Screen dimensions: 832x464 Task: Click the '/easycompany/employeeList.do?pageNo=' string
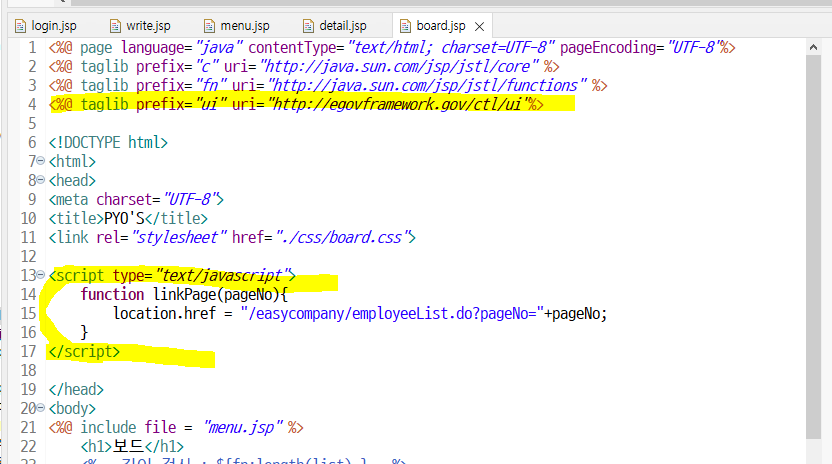[x=392, y=314]
